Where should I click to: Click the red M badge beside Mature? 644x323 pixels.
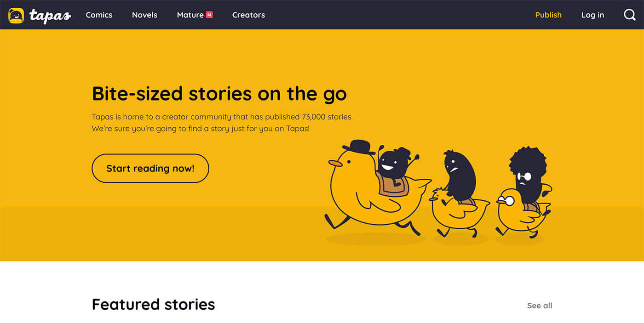tap(209, 15)
